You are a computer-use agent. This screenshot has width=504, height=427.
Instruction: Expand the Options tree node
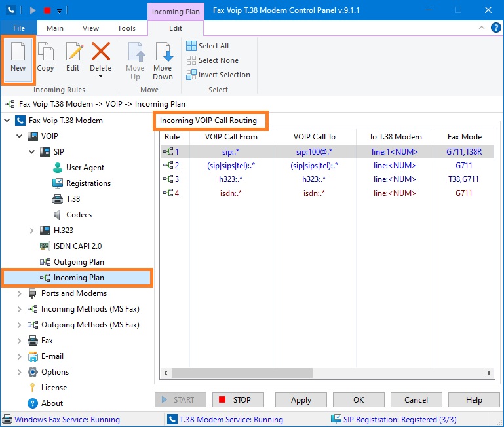pos(19,372)
